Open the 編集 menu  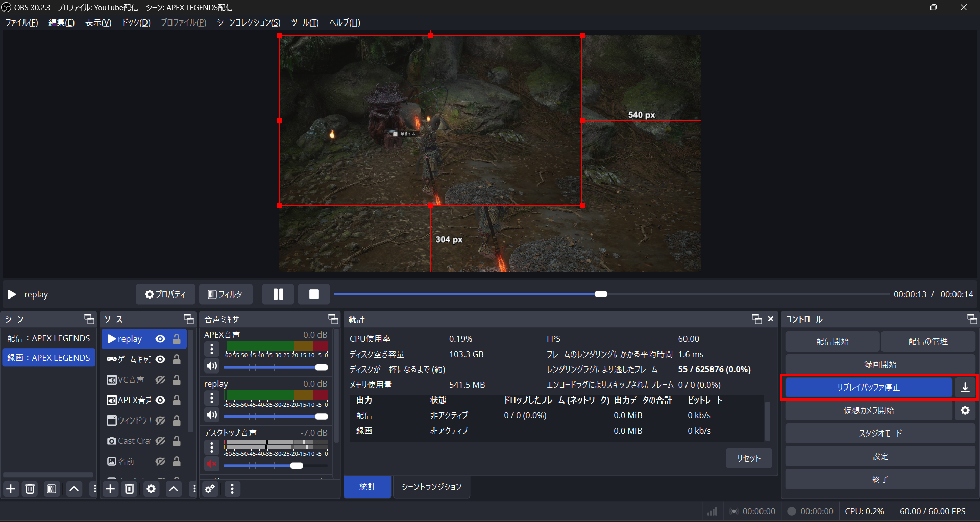[61, 22]
